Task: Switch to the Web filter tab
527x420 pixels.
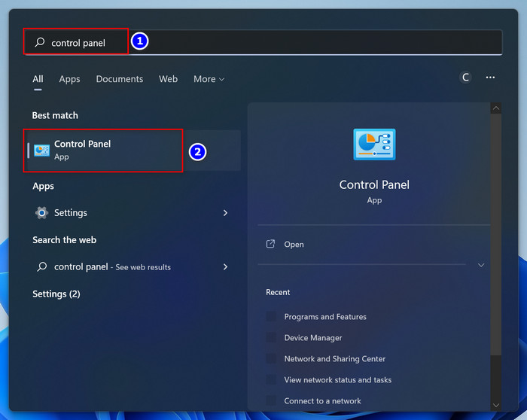Action: tap(168, 79)
